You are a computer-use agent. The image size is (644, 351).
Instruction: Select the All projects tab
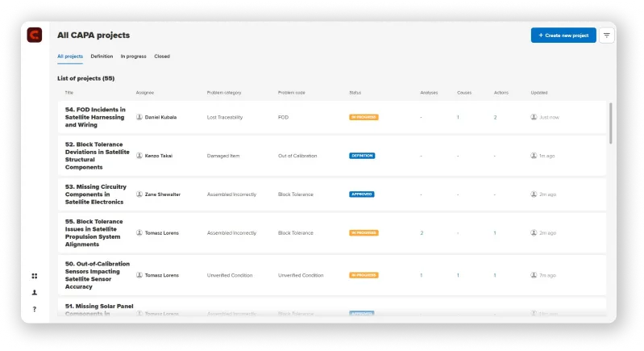(x=70, y=56)
